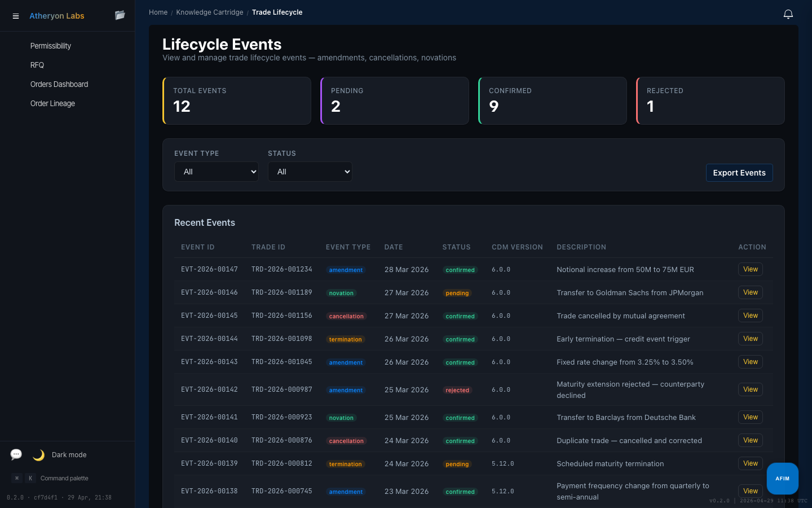The height and width of the screenshot is (508, 812).
Task: Click the Event ID column header
Action: (x=198, y=247)
